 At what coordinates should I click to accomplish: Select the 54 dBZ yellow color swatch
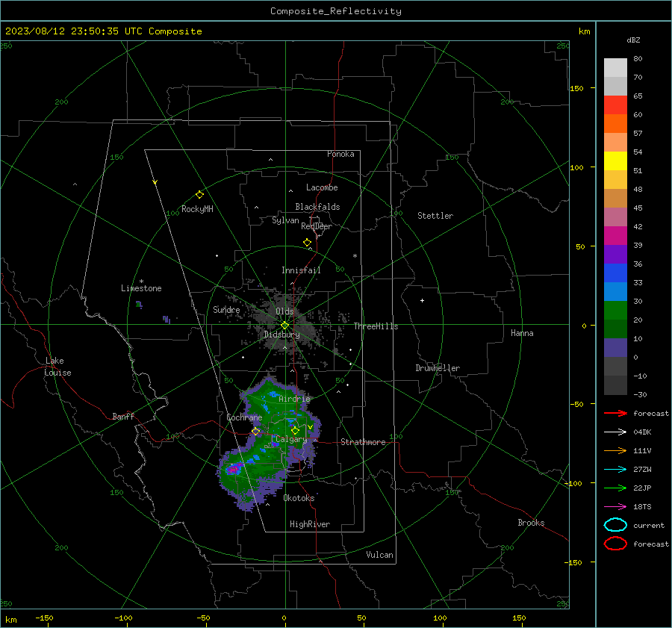[x=615, y=161]
